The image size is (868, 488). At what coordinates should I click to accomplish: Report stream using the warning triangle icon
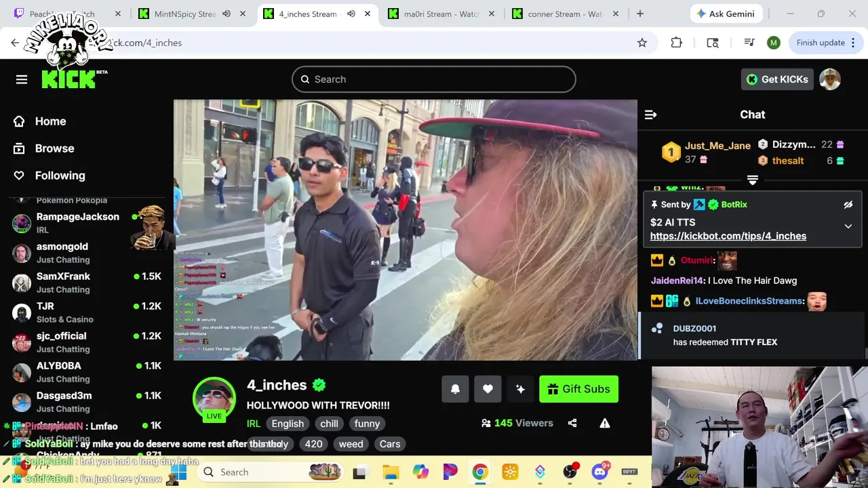[605, 423]
